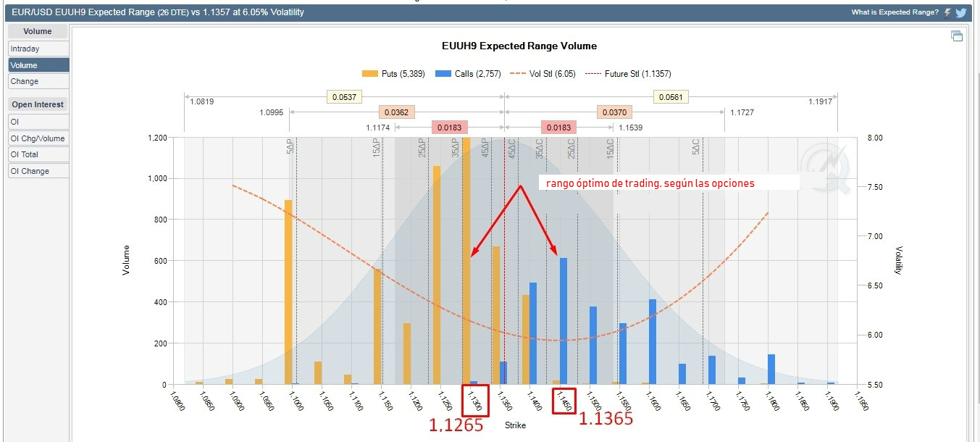
Task: Select the Volume view tab
Action: point(38,65)
